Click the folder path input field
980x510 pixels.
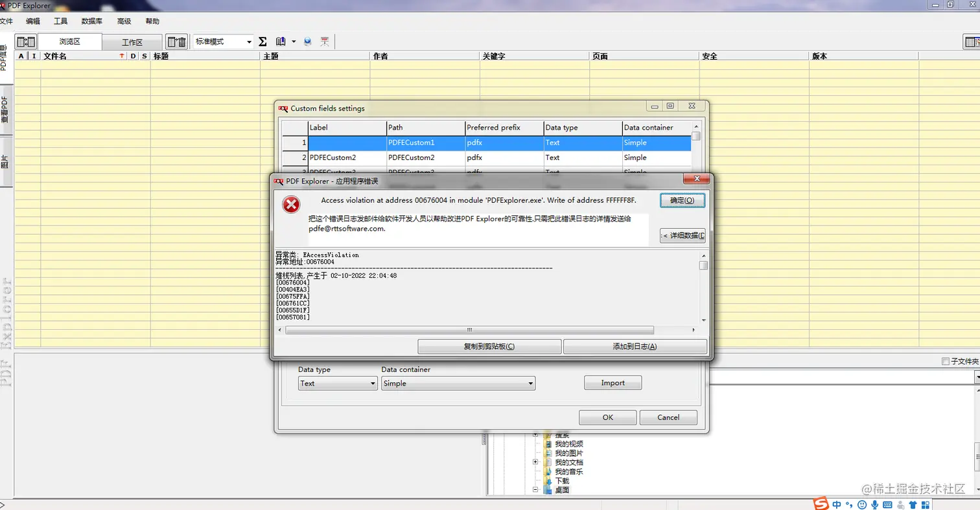(841, 377)
